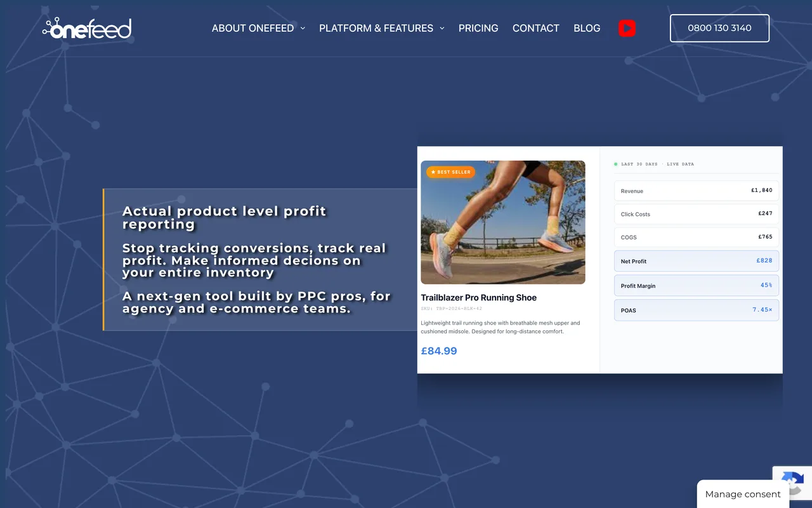Click the 'Stop tracking conversions' paragraph

[x=254, y=260]
